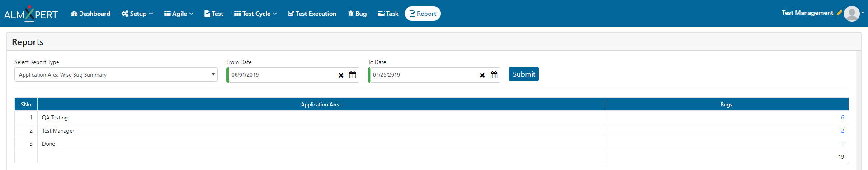Expand the Test Cycle menu

coord(255,14)
